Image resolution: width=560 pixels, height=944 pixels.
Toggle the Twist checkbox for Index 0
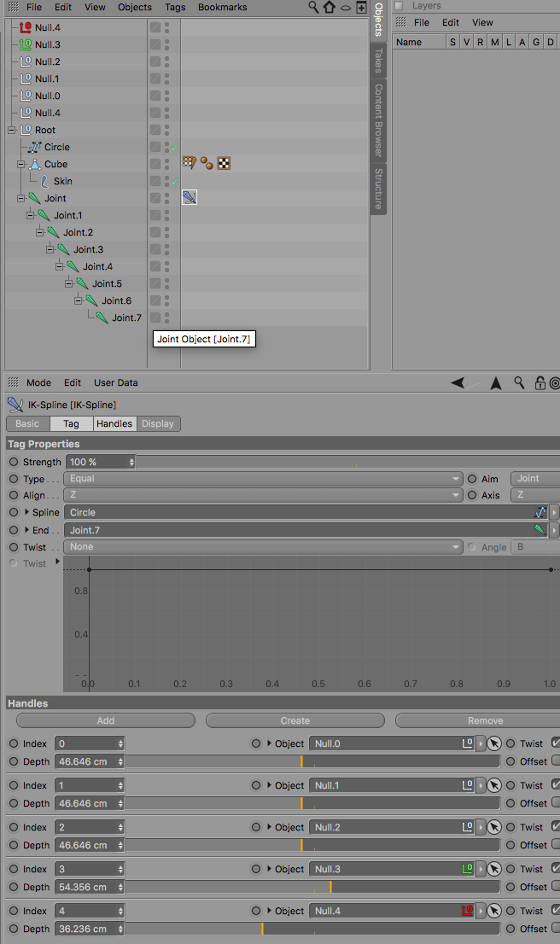click(x=556, y=743)
